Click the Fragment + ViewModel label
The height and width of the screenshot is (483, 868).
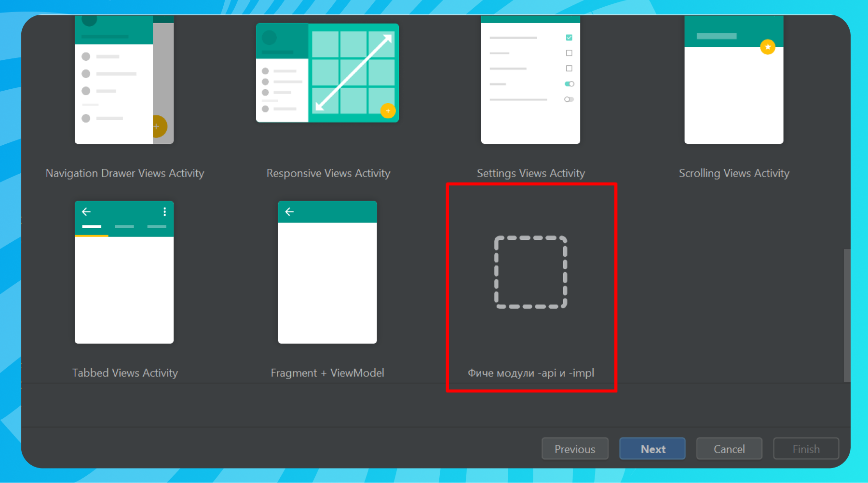[327, 373]
